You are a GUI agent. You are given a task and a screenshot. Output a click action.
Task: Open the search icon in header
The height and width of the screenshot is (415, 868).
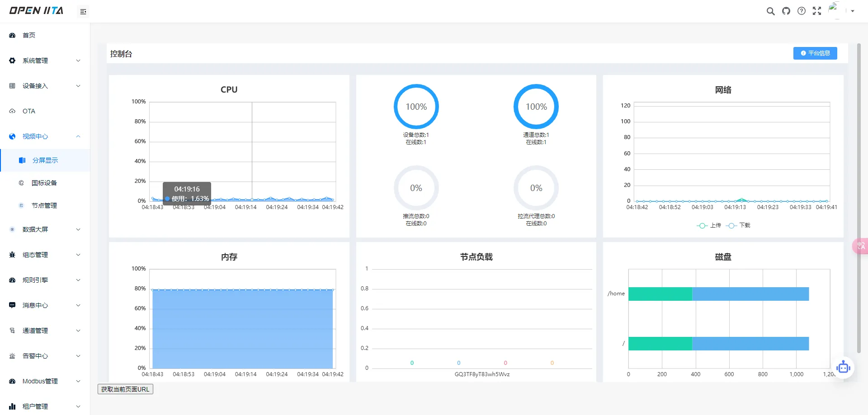click(x=770, y=11)
